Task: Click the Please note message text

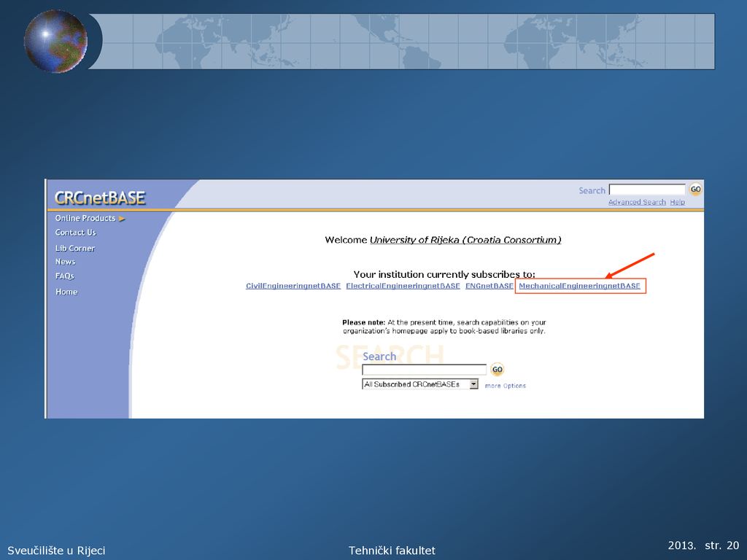Action: click(444, 327)
